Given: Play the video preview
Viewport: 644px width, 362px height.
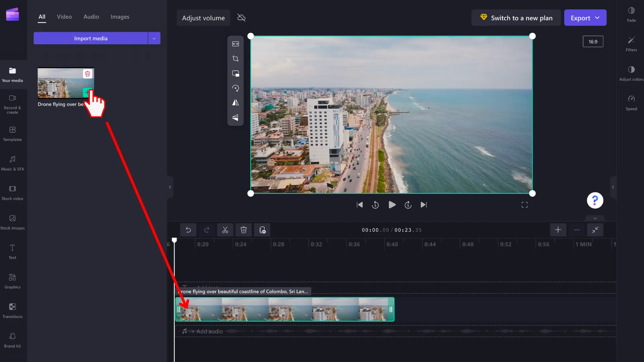Looking at the screenshot, I should (x=392, y=205).
